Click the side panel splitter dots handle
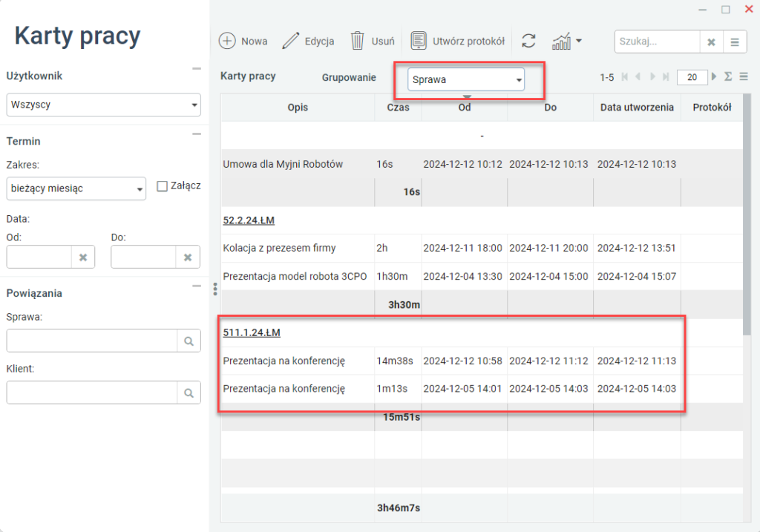This screenshot has width=760, height=532. (x=215, y=289)
